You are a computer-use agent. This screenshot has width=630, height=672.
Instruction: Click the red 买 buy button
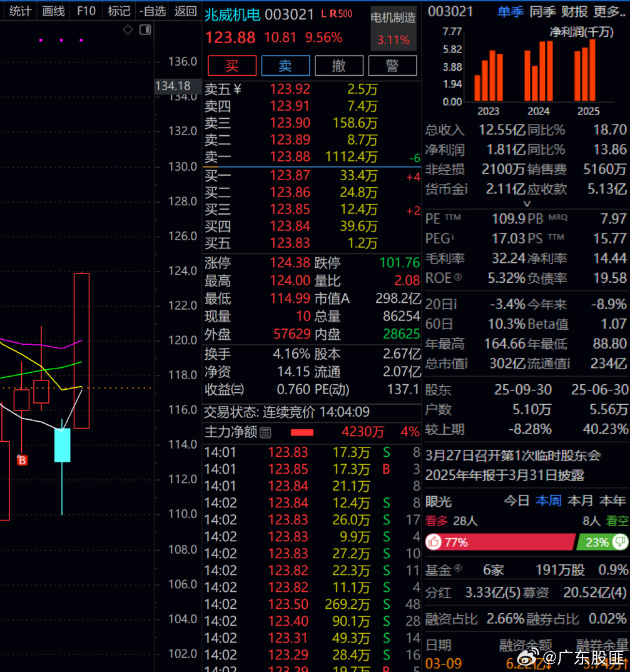pyautogui.click(x=232, y=66)
